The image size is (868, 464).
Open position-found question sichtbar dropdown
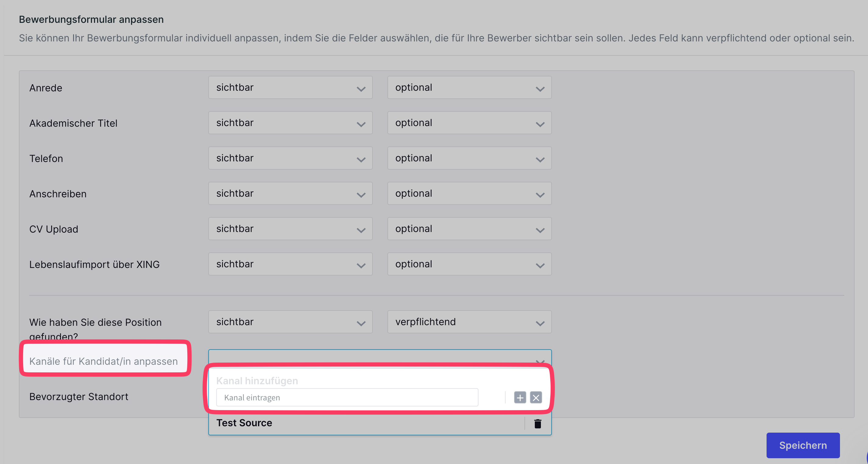[290, 322]
